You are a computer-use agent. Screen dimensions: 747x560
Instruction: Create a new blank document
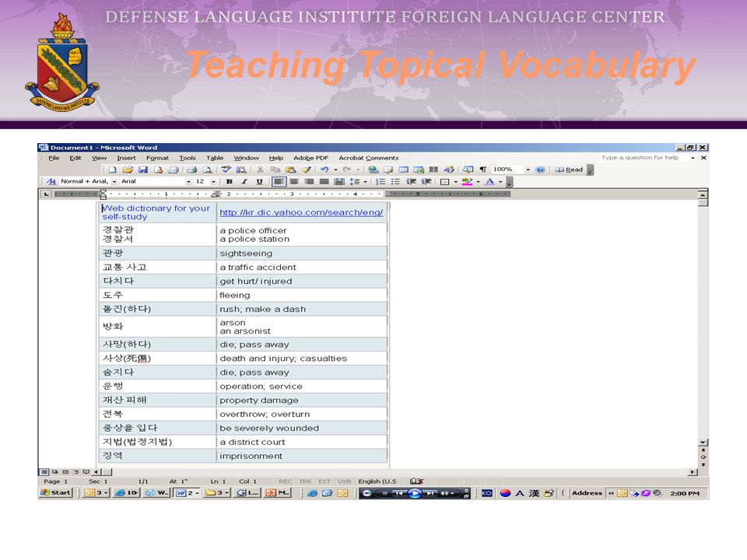click(x=112, y=170)
